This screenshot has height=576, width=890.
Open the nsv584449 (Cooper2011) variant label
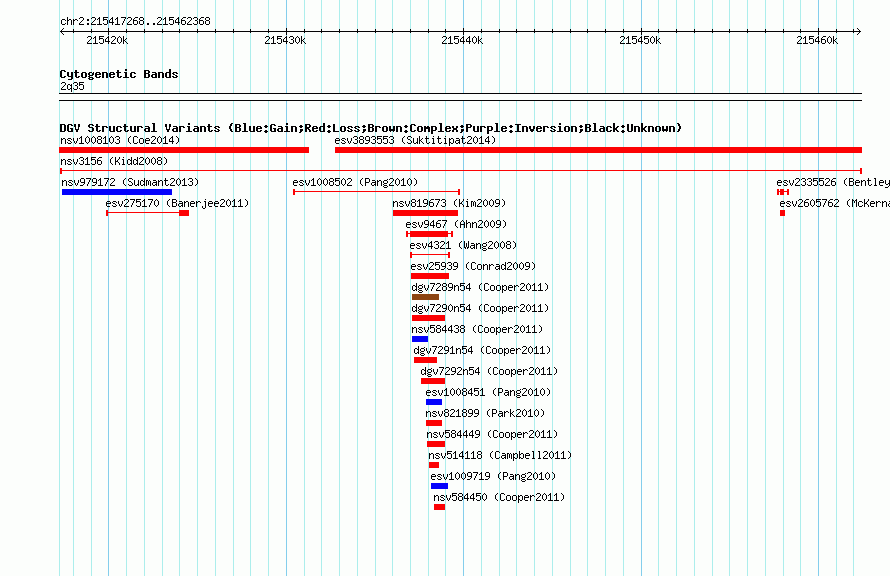coord(492,434)
